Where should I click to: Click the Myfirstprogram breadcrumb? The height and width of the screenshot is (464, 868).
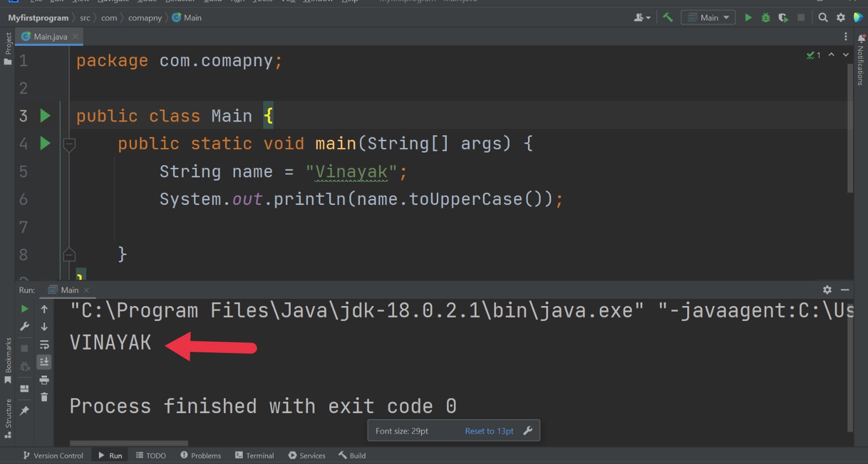(38, 18)
